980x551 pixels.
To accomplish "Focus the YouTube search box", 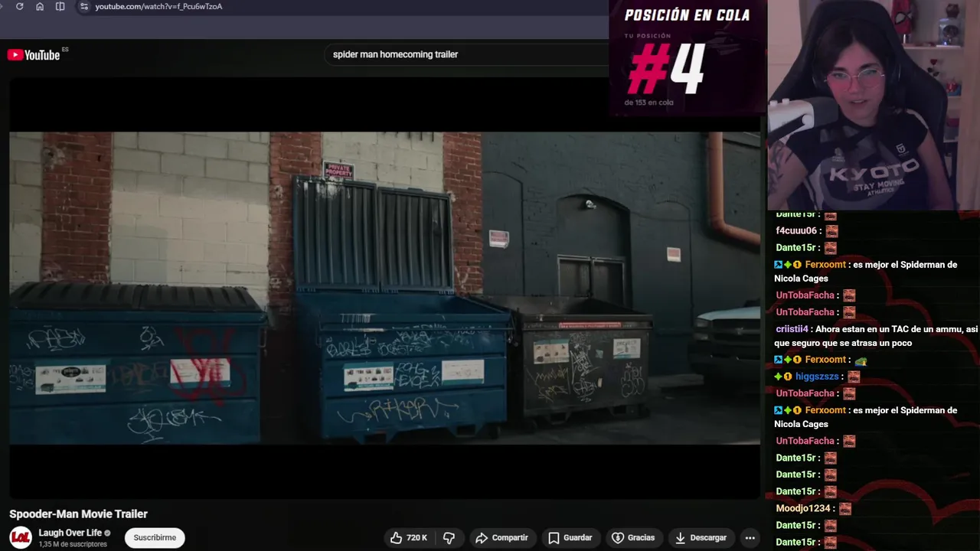I will (x=467, y=54).
